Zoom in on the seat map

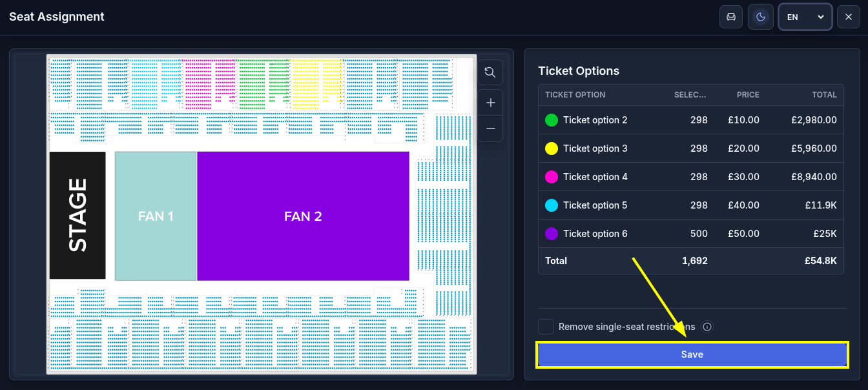point(490,103)
